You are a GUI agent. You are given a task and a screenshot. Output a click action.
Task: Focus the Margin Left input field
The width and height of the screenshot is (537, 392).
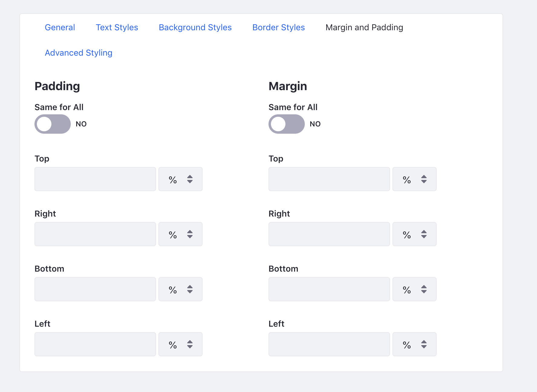pos(329,344)
